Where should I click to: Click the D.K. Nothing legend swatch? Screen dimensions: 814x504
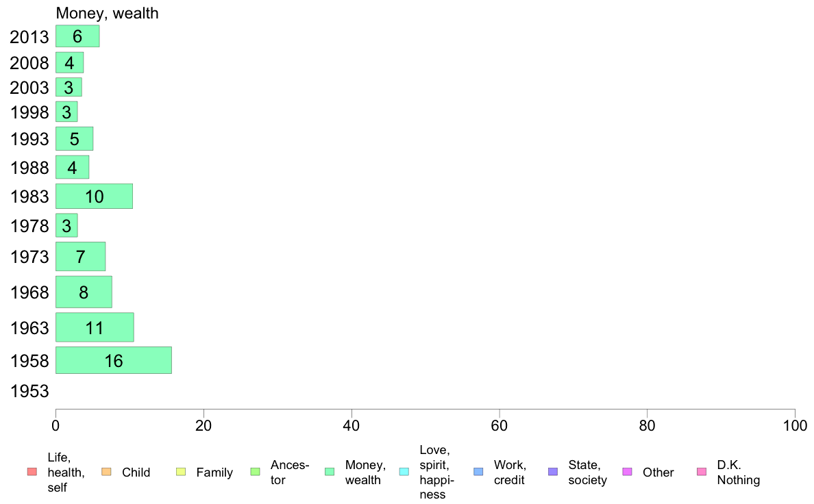click(x=702, y=472)
